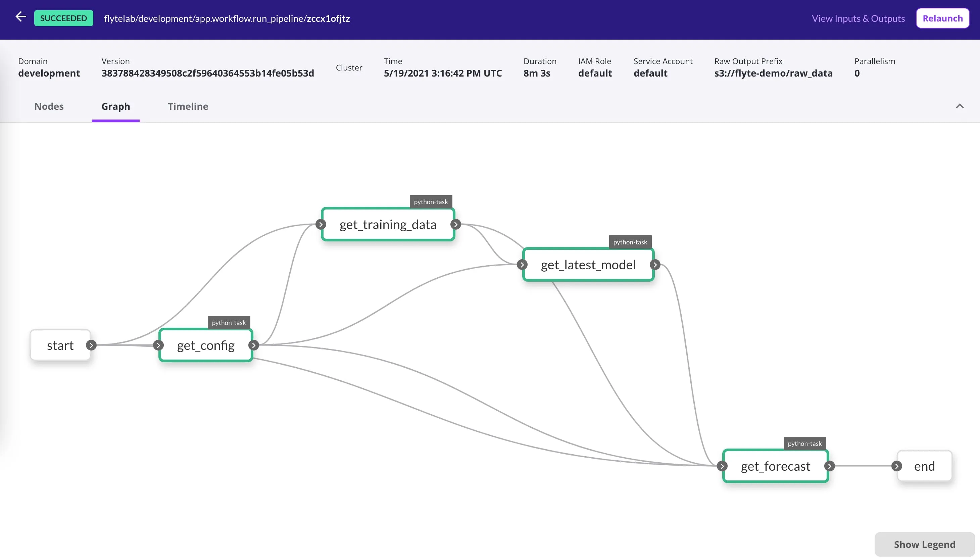Click get_forecast output port arrow
The width and height of the screenshot is (980, 560).
[x=830, y=466]
